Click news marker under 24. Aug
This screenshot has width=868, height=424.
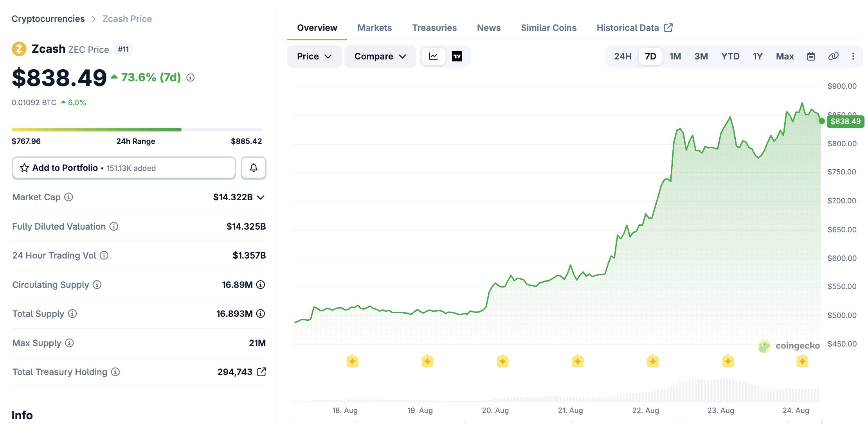pos(802,361)
